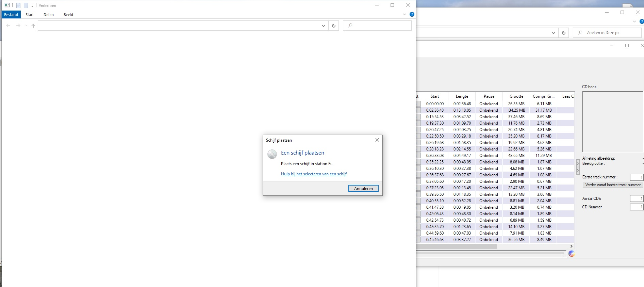Open Verkenner help question mark icon

pos(412,14)
